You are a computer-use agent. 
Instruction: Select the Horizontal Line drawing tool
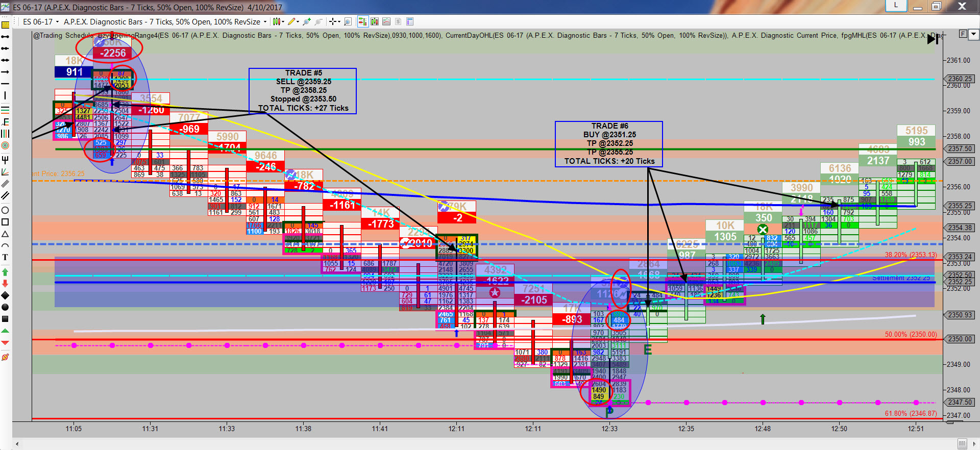[5, 84]
